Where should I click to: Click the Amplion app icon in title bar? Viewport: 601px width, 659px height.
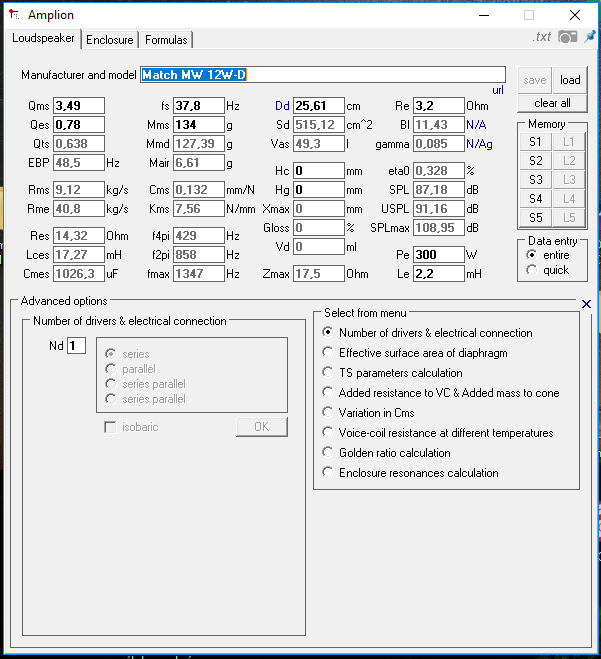point(14,15)
